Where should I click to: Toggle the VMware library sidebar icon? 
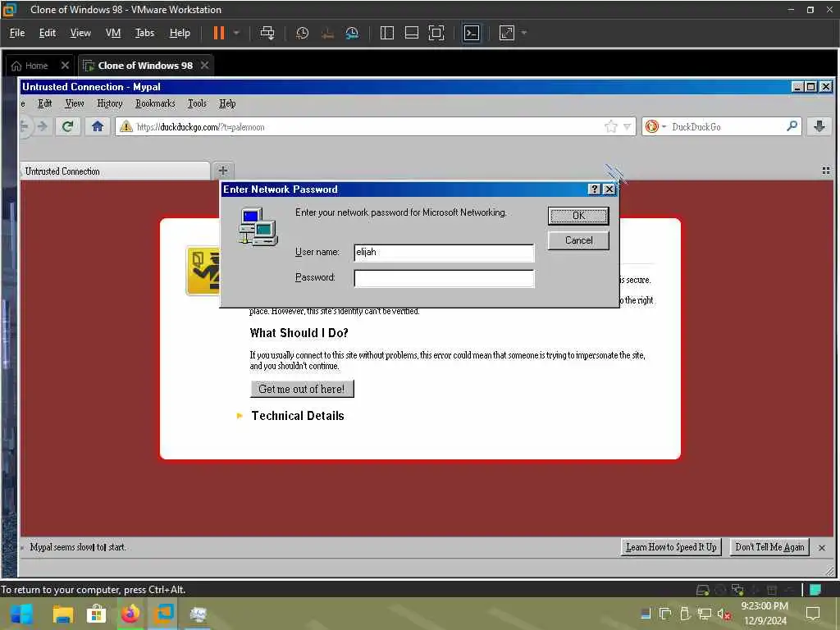[x=387, y=33]
